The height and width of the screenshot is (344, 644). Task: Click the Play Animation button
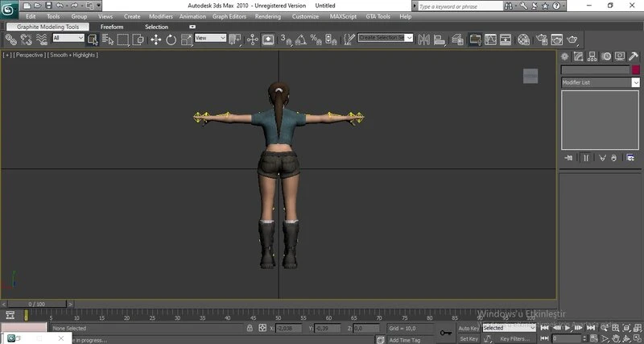coord(568,328)
